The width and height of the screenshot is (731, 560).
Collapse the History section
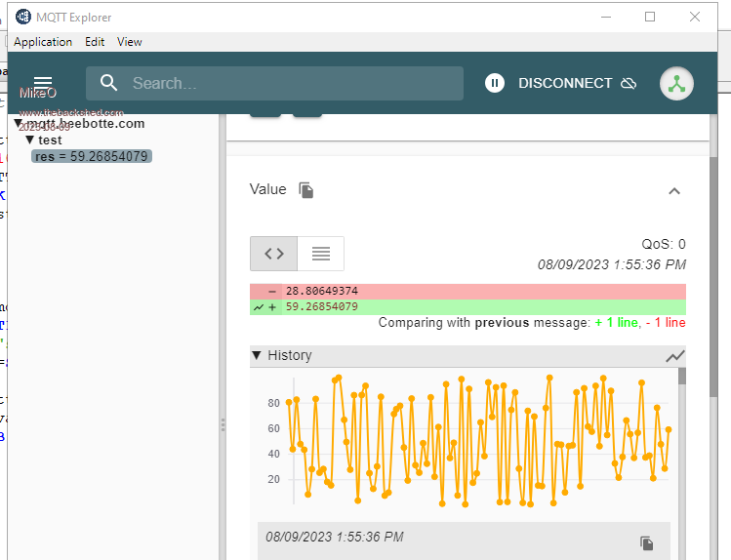257,355
